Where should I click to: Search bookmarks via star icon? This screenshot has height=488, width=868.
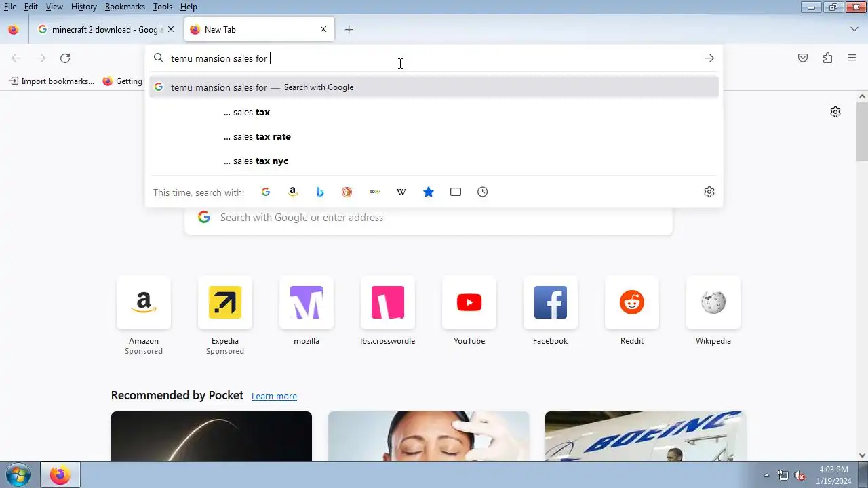tap(429, 192)
